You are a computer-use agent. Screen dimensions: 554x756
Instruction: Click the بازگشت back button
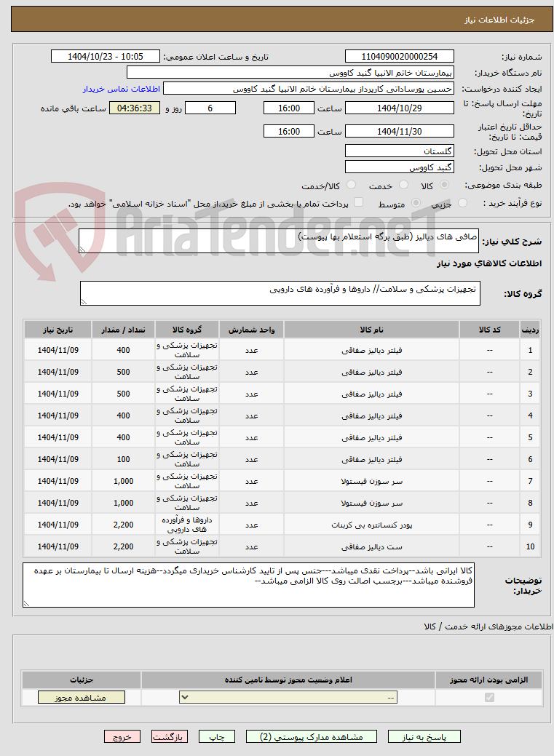pyautogui.click(x=170, y=736)
